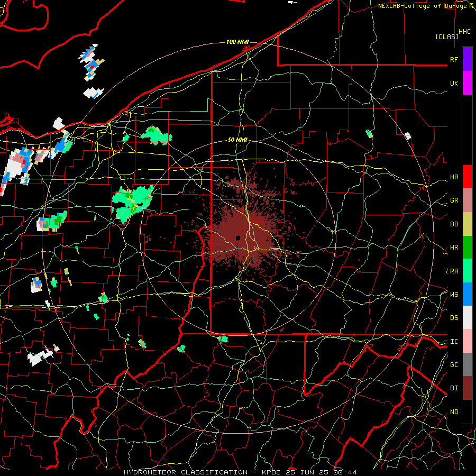Click the WS legend label

click(454, 295)
